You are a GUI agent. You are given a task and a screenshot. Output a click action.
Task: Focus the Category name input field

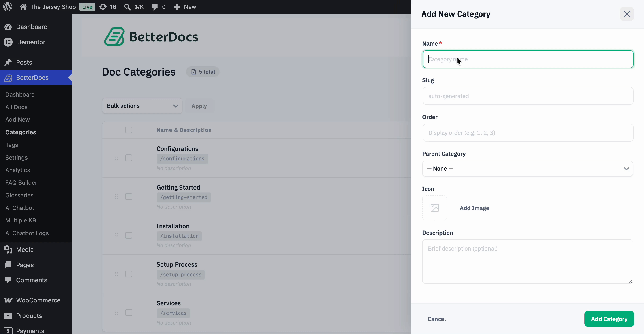coord(528,59)
